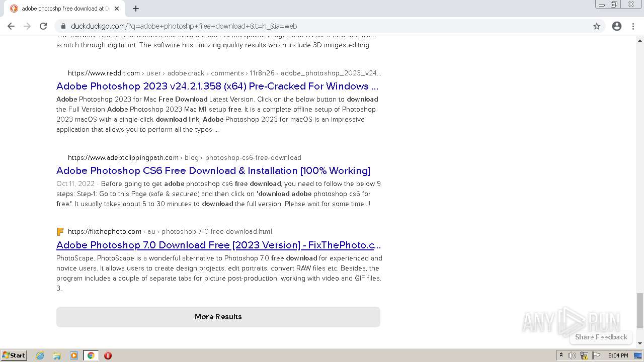Show hidden system tray icons
Viewport: 644px width, 362px height.
[561, 355]
